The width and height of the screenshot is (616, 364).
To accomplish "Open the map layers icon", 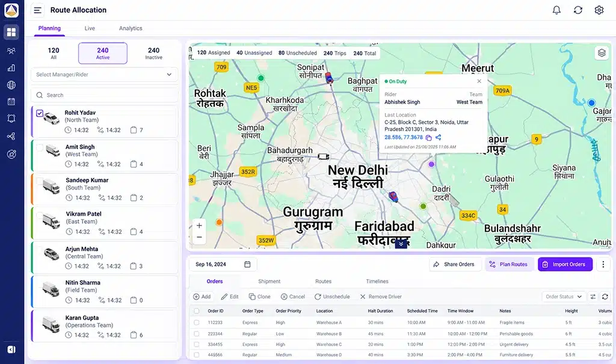I will 602,53.
